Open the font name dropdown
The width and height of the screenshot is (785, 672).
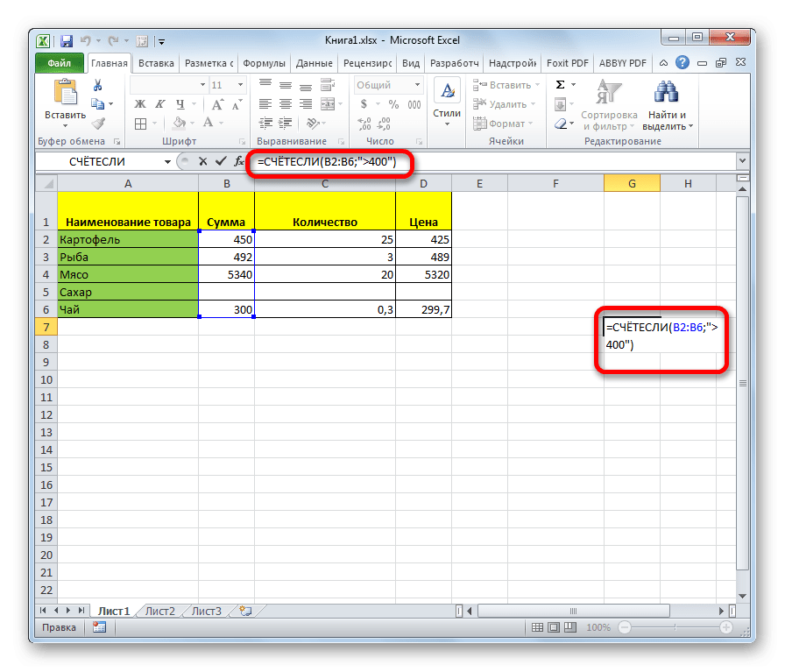(x=202, y=85)
